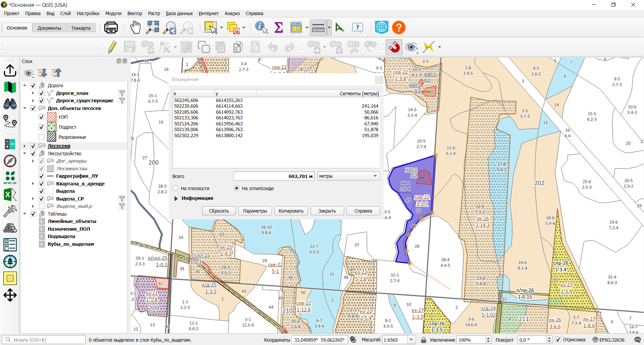This screenshot has height=345, width=644.
Task: Click the Копировать button
Action: coord(291,211)
